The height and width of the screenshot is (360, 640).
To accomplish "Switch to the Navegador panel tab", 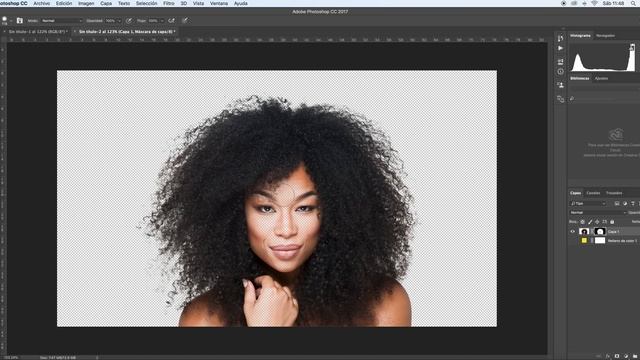I will pos(605,36).
